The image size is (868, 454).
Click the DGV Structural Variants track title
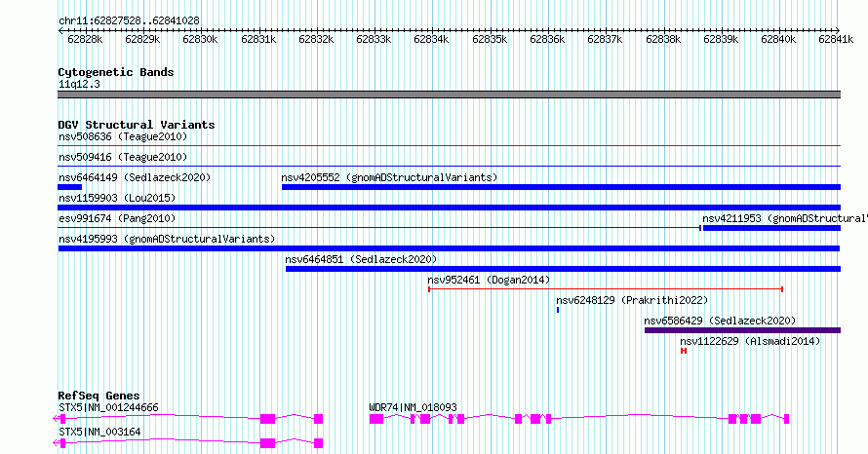[x=137, y=125]
